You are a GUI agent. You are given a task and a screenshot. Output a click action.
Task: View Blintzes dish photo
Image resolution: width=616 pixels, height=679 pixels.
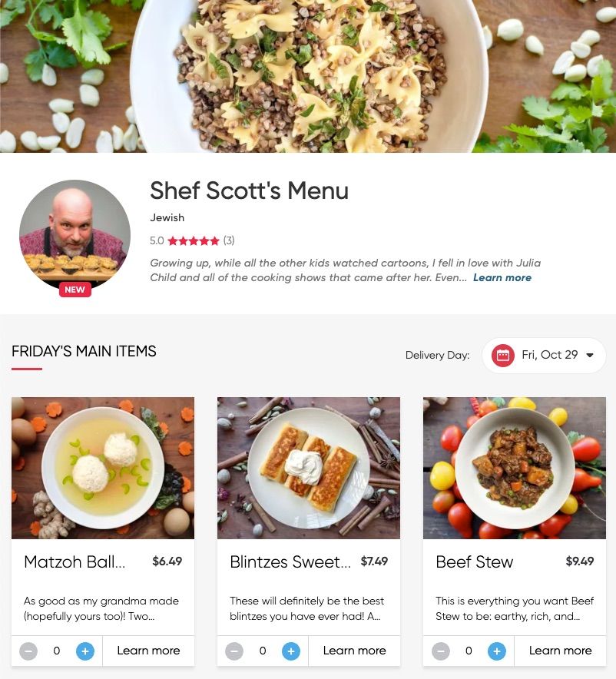click(309, 468)
